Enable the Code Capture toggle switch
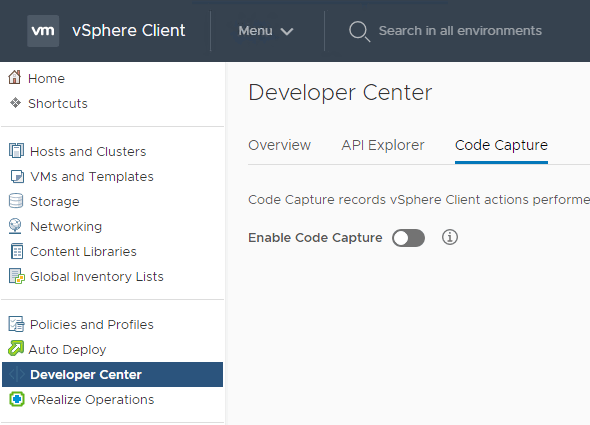Viewport: 590px width, 425px height. point(408,238)
